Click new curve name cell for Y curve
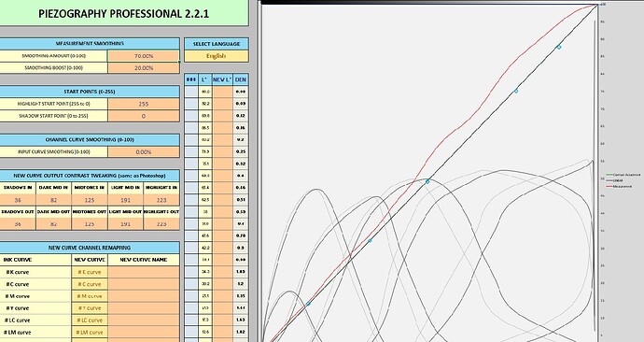The width and height of the screenshot is (644, 342). (x=144, y=307)
